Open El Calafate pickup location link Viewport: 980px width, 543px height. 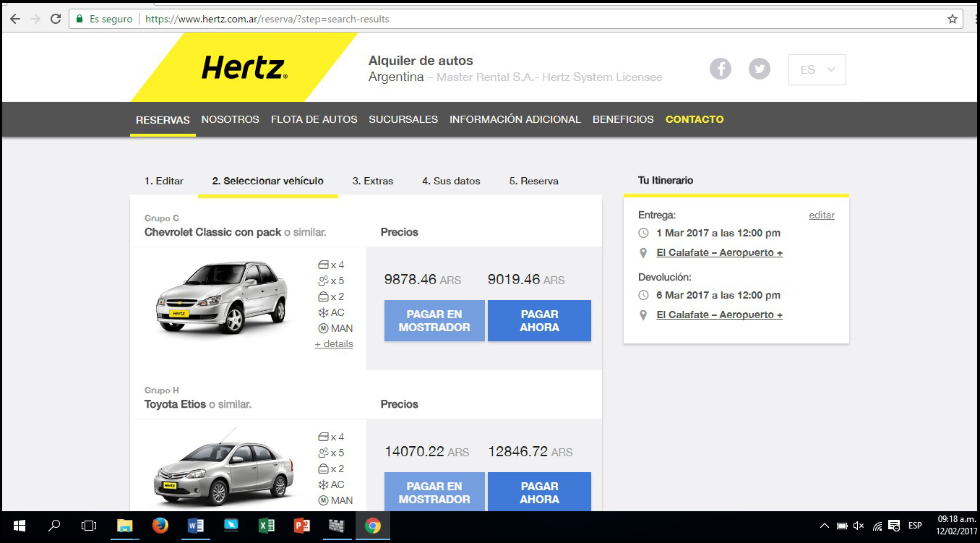tap(719, 252)
